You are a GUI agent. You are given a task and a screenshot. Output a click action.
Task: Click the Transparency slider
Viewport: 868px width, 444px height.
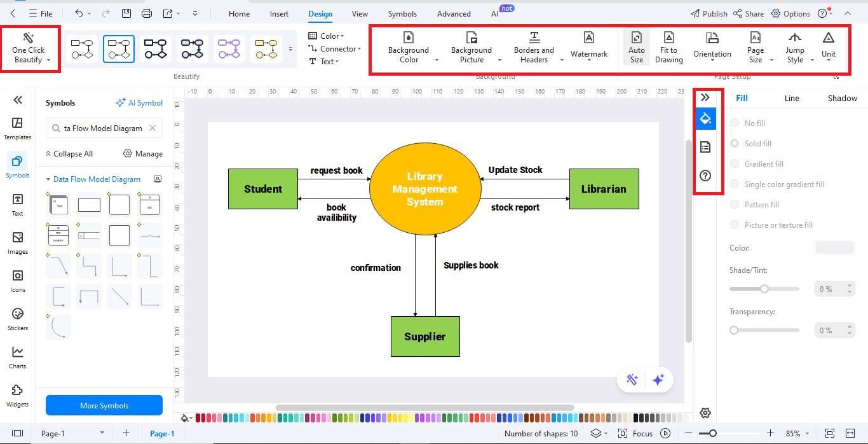[764, 330]
